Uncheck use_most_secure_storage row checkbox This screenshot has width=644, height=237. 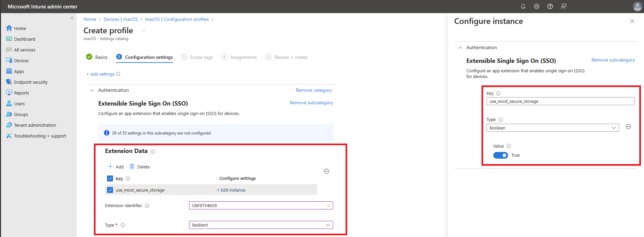[x=110, y=190]
